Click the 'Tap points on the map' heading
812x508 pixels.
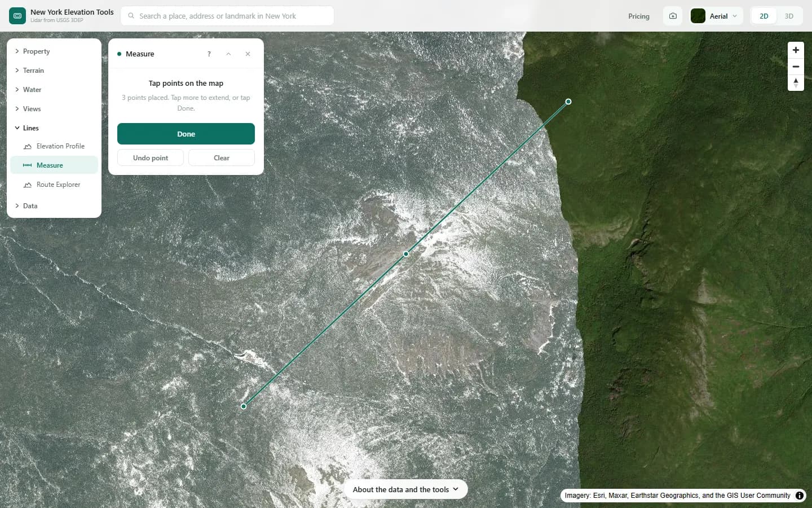tap(186, 83)
